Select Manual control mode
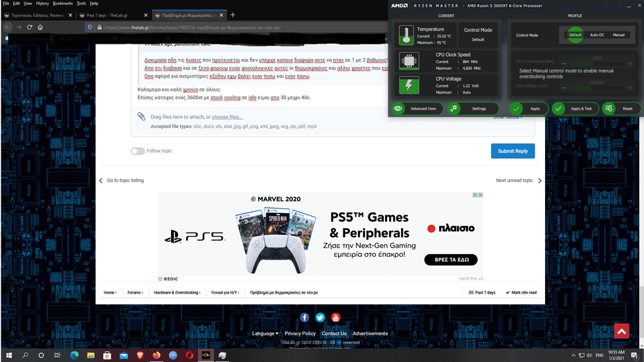Screen dimensions: 644x362 tap(618, 35)
